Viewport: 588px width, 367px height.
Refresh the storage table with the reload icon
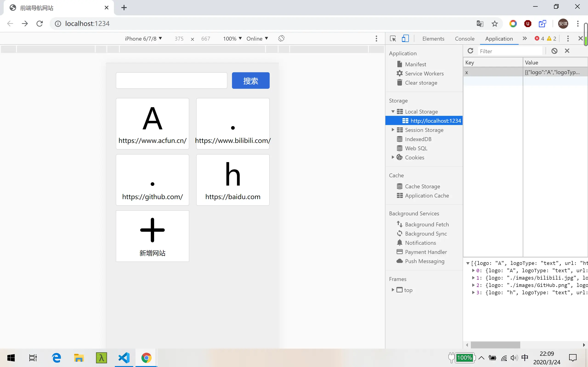(470, 51)
